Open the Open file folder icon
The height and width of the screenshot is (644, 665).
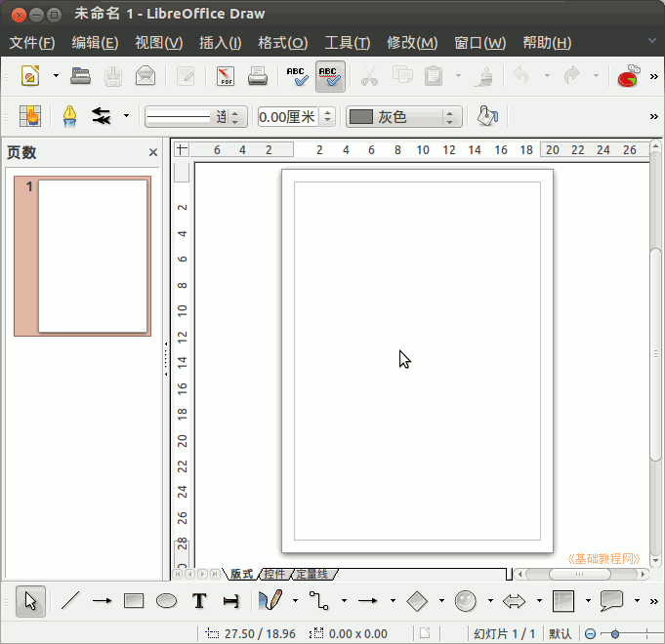[x=81, y=76]
